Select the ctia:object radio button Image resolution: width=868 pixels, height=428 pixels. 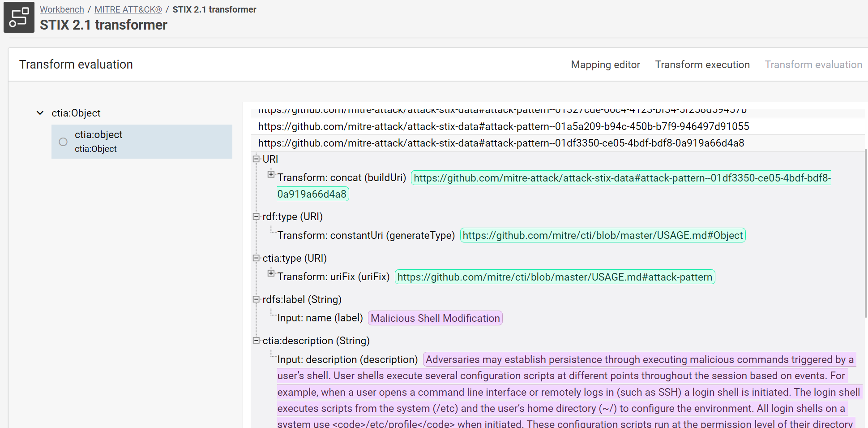click(63, 142)
